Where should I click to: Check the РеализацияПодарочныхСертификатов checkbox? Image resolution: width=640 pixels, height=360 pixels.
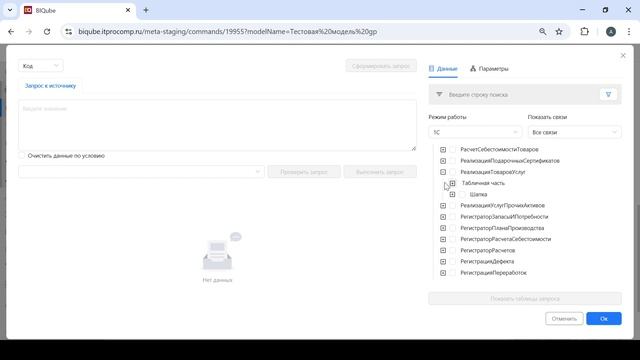click(453, 161)
